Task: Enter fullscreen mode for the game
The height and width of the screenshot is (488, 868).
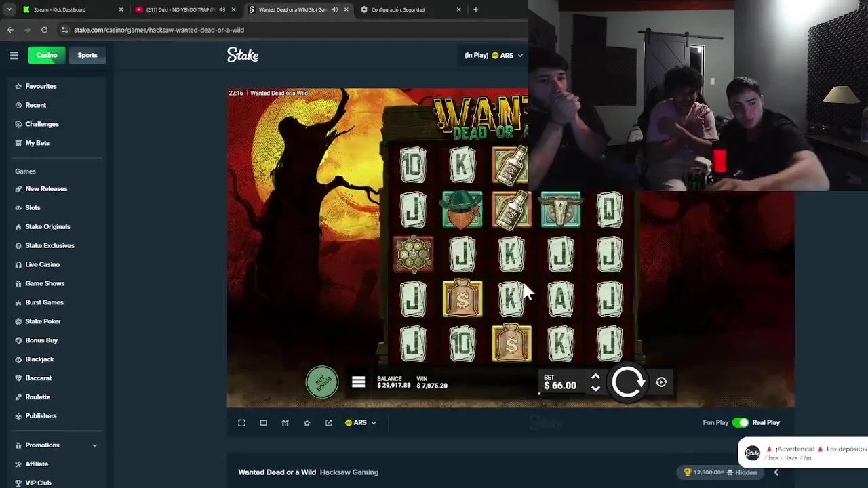Action: tap(241, 423)
